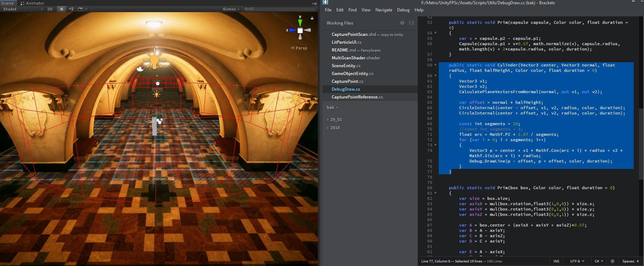
Task: Open the Navigate menu
Action: (x=384, y=10)
